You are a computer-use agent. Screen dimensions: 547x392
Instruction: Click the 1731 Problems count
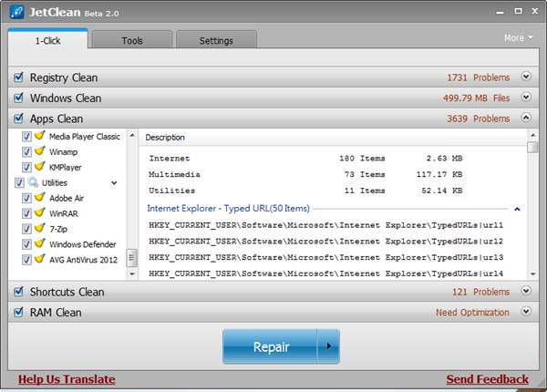click(x=479, y=77)
